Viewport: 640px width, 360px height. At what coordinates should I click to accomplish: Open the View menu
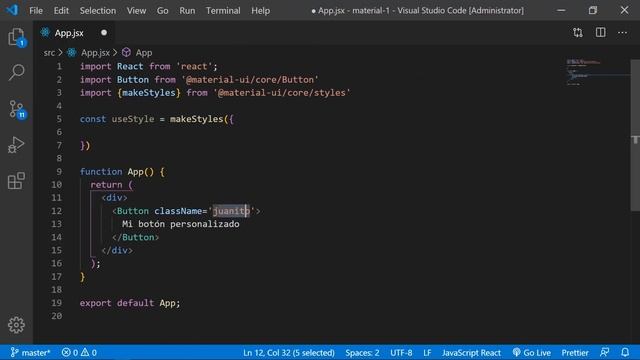136,11
